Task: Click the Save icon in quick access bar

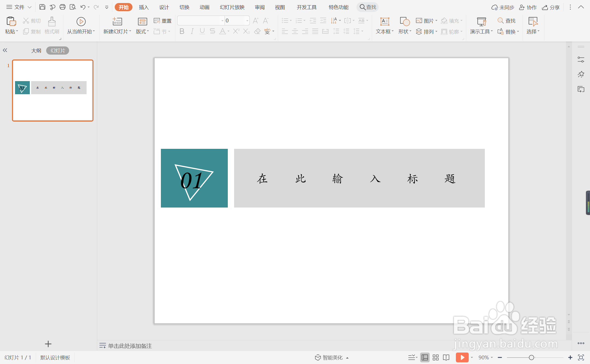Action: (x=42, y=7)
